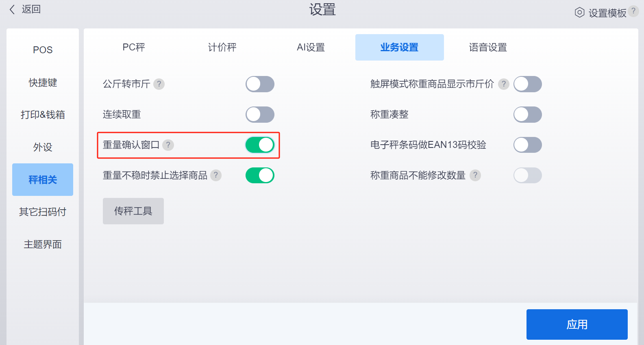Click the blue 应用 button
Viewport: 644px width, 345px height.
tap(577, 324)
